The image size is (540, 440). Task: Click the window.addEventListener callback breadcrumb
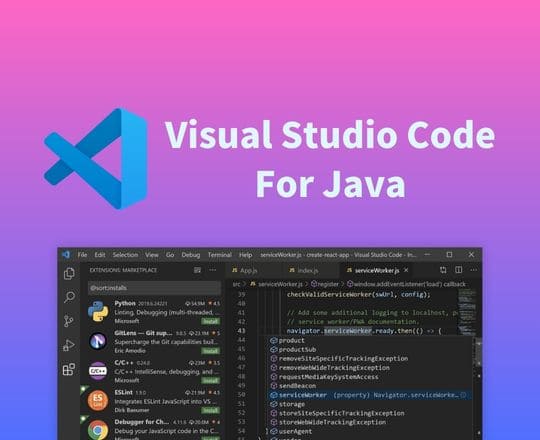pyautogui.click(x=406, y=284)
